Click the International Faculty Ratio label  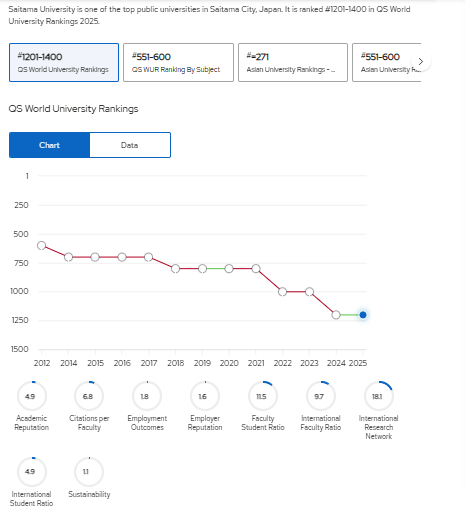[x=321, y=423]
